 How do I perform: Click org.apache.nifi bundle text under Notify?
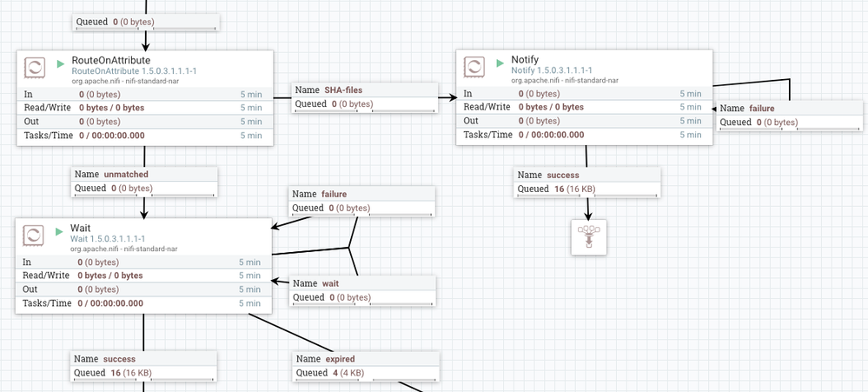[565, 80]
